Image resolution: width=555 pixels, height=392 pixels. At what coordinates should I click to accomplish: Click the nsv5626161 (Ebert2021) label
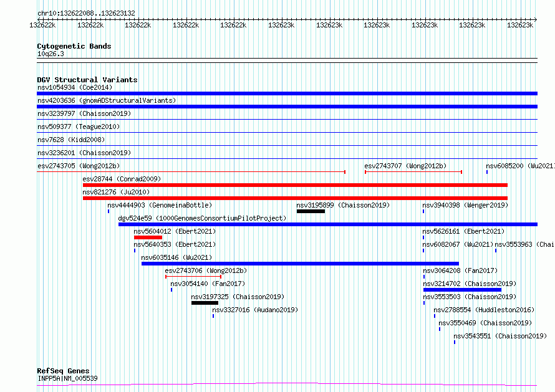coord(463,231)
